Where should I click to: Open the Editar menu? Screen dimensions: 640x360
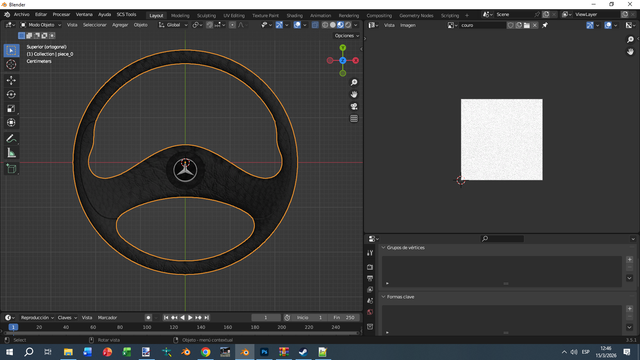tap(41, 15)
